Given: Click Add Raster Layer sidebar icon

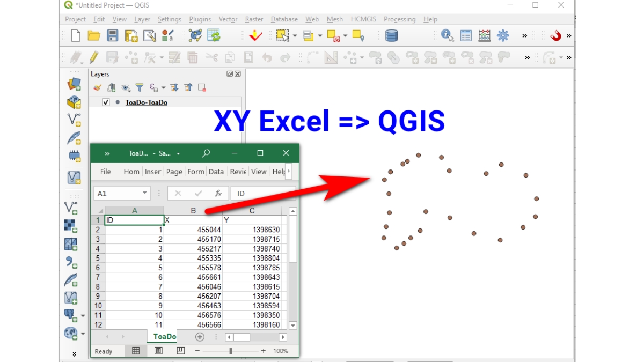Looking at the screenshot, I should (x=71, y=226).
